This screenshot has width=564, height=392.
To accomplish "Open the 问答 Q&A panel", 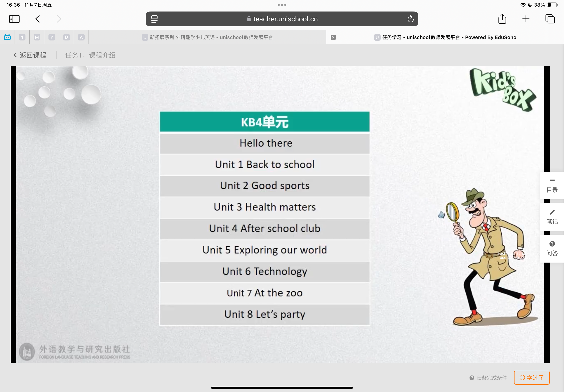I will (x=552, y=249).
